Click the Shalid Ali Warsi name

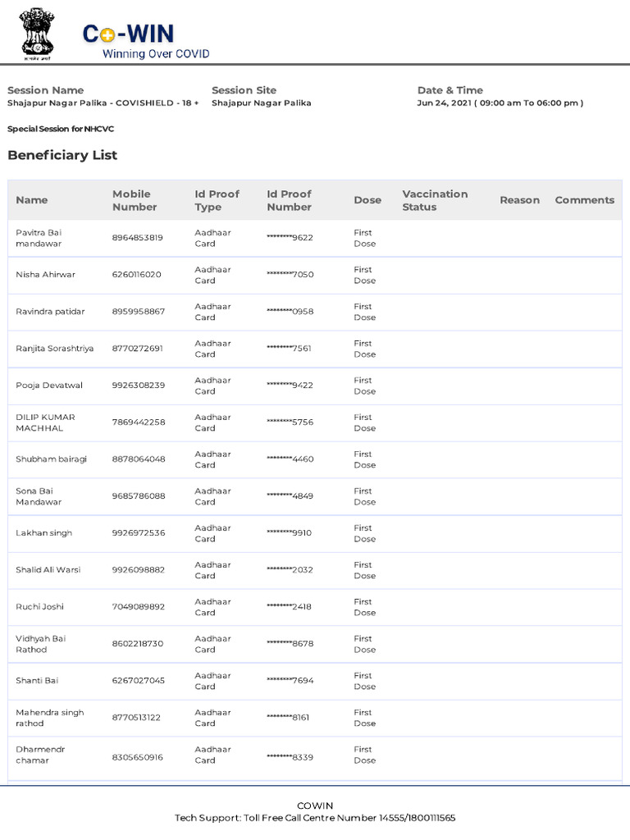click(48, 570)
